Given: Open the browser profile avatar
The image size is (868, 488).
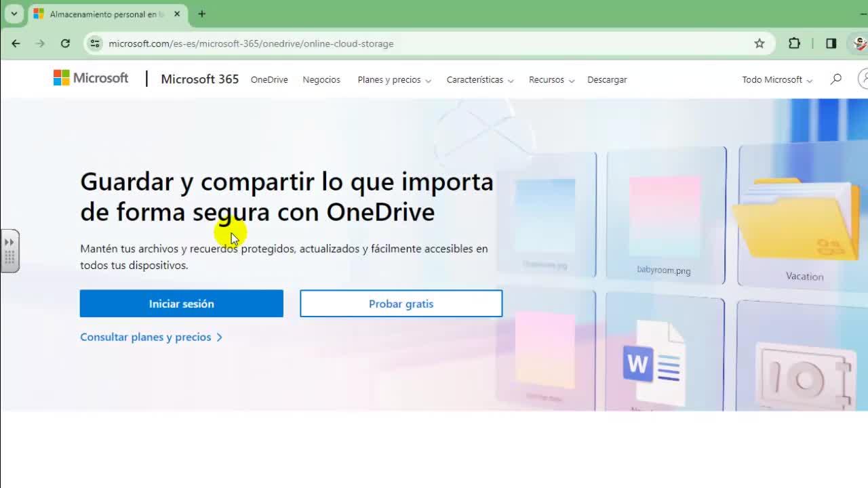Looking at the screenshot, I should point(860,43).
